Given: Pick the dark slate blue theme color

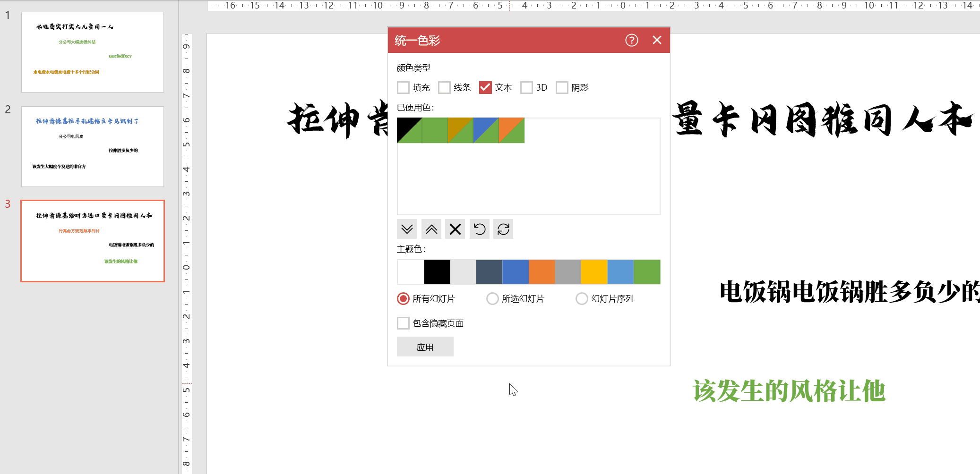Looking at the screenshot, I should point(490,272).
